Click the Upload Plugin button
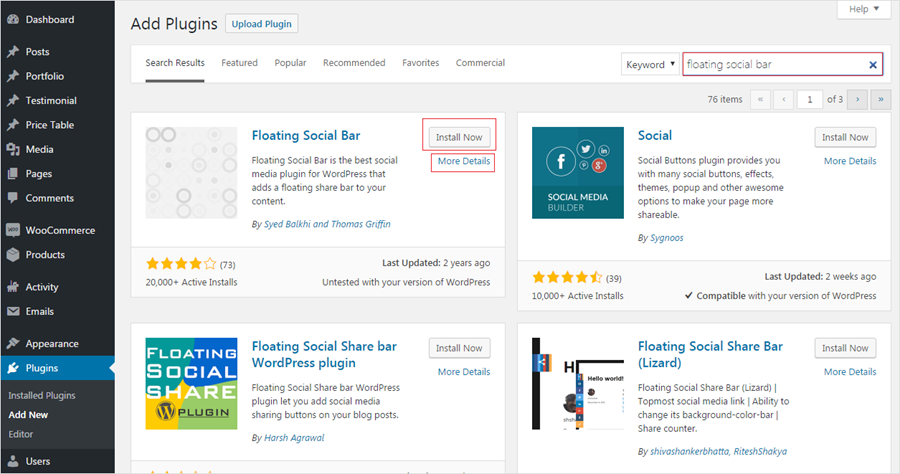900x474 pixels. tap(262, 24)
